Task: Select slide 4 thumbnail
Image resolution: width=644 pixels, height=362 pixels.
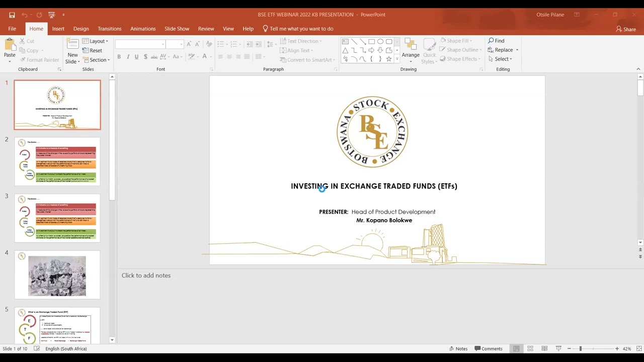Action: pyautogui.click(x=57, y=275)
